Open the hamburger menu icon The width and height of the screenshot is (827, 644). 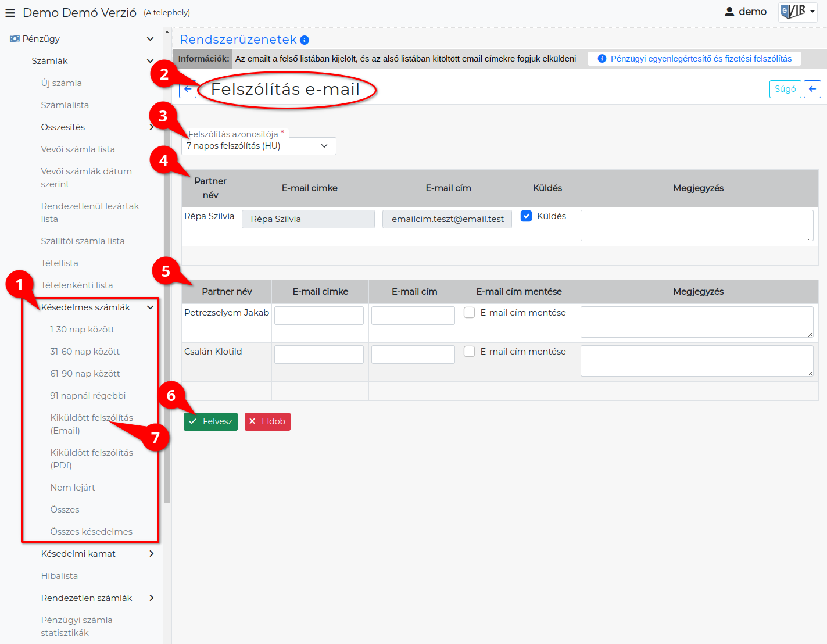(x=10, y=13)
